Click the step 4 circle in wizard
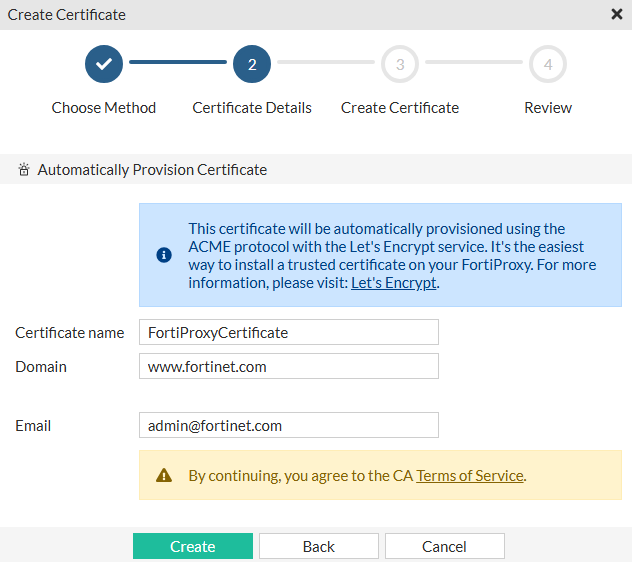 [x=548, y=64]
